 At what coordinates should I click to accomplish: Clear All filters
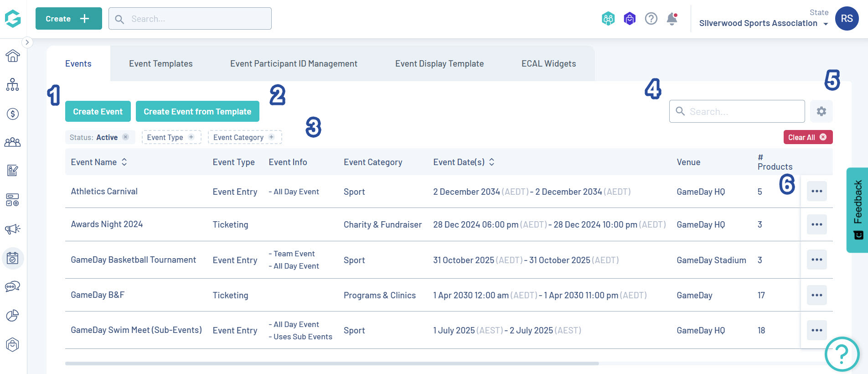(x=808, y=137)
